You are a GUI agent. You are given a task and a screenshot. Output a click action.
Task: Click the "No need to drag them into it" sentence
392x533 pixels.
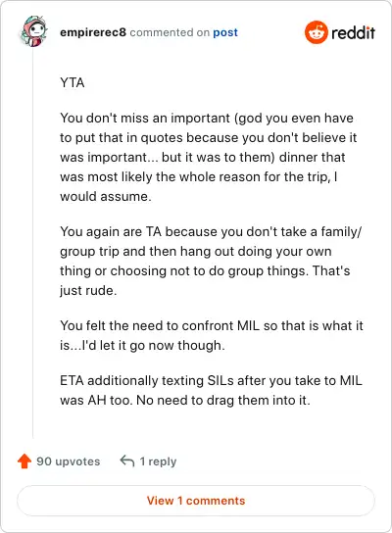(223, 400)
